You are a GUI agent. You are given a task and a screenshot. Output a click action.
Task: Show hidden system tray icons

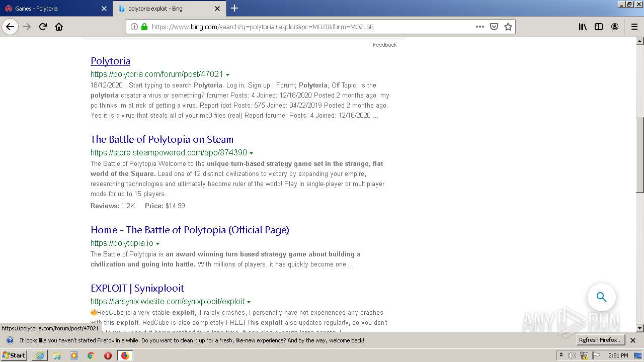click(x=561, y=355)
